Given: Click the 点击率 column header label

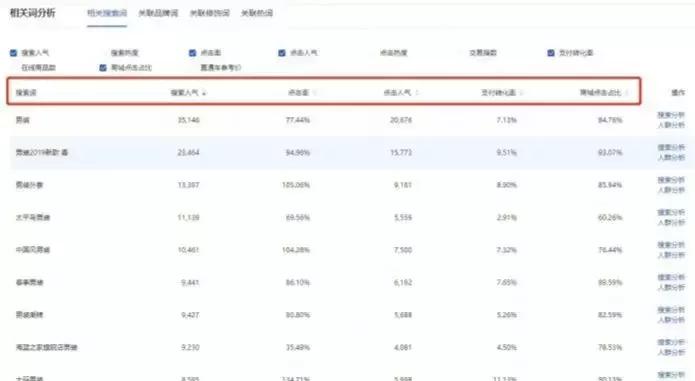Looking at the screenshot, I should (298, 93).
